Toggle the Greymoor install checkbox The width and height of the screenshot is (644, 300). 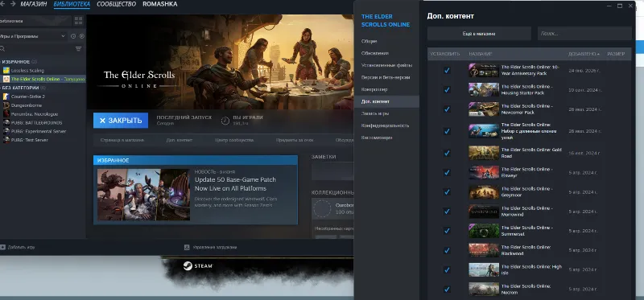(x=447, y=191)
